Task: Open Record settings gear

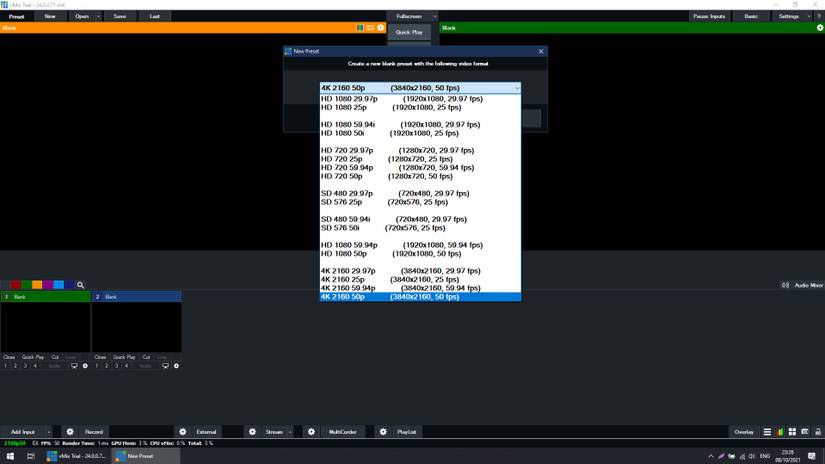Action: (x=70, y=432)
